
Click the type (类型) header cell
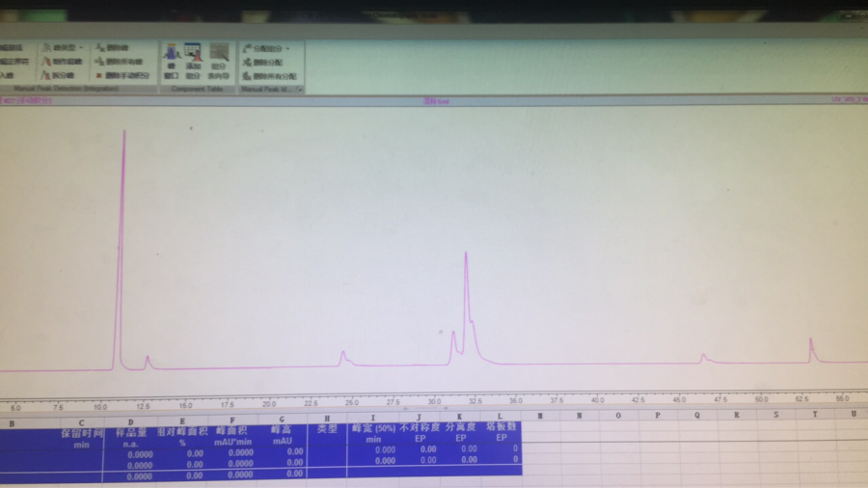327,429
